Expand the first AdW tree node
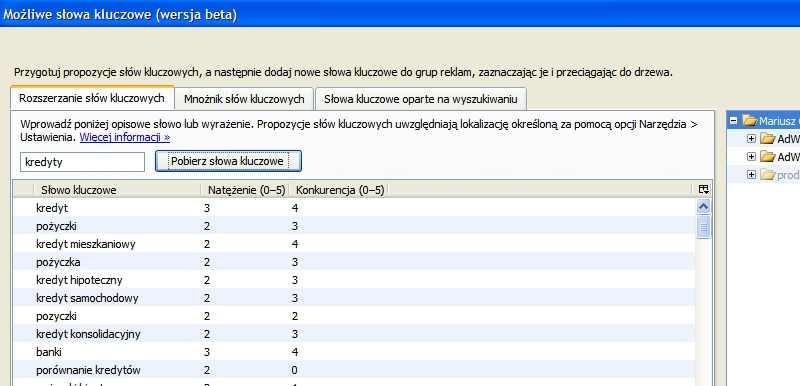The width and height of the screenshot is (800, 386). [751, 139]
